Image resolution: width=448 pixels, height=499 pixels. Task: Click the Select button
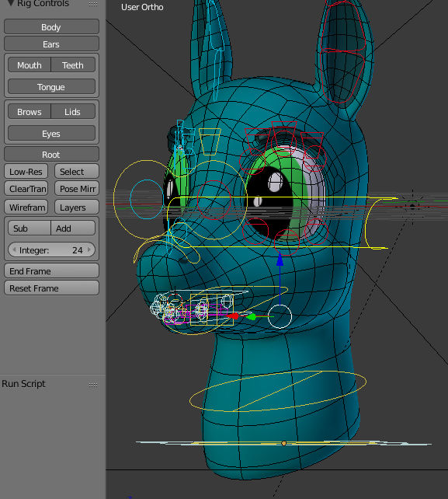point(77,172)
